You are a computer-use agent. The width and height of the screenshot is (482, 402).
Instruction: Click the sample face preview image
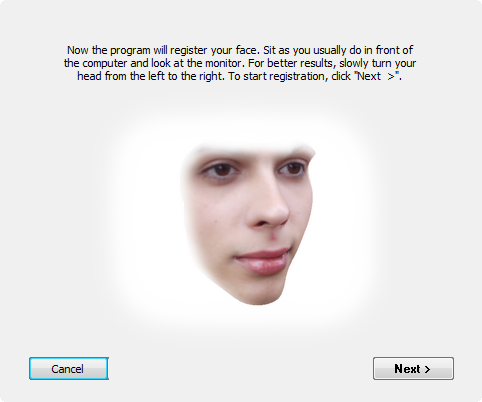click(248, 223)
